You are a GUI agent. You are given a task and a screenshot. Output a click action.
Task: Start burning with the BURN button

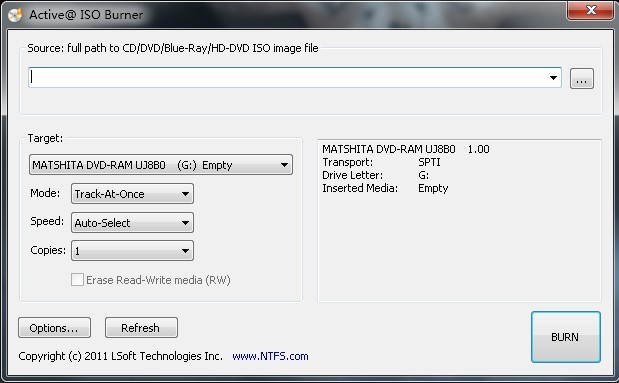566,337
